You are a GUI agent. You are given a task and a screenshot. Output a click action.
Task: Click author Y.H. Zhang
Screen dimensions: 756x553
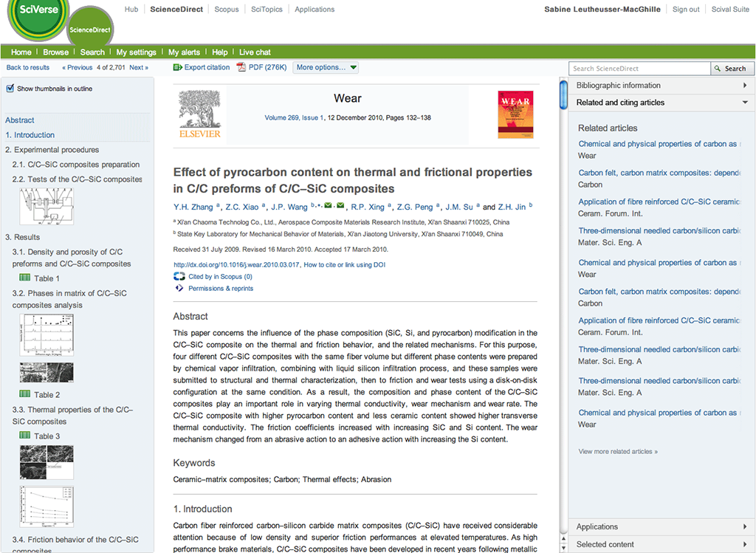coord(193,207)
